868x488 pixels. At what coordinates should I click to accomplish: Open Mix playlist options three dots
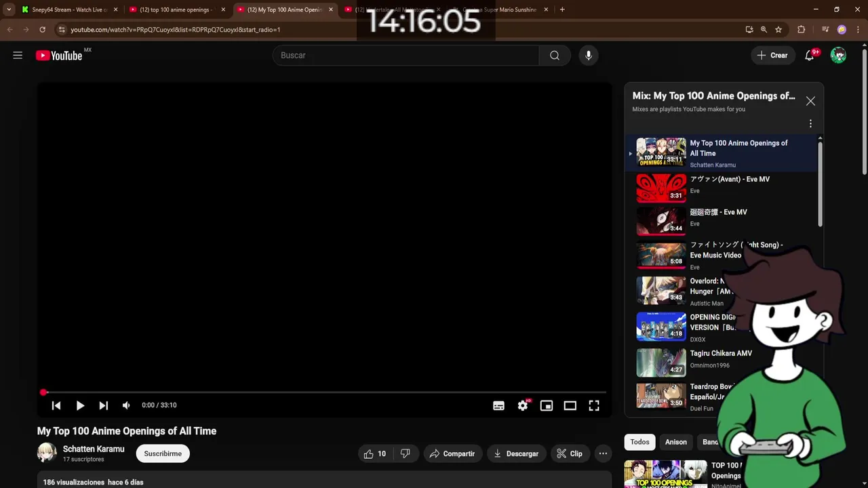tap(810, 123)
